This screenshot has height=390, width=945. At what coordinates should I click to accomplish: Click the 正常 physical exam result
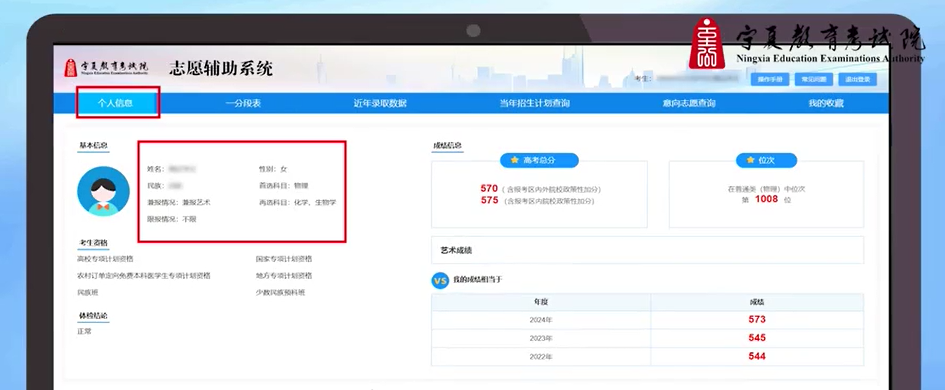pos(84,331)
